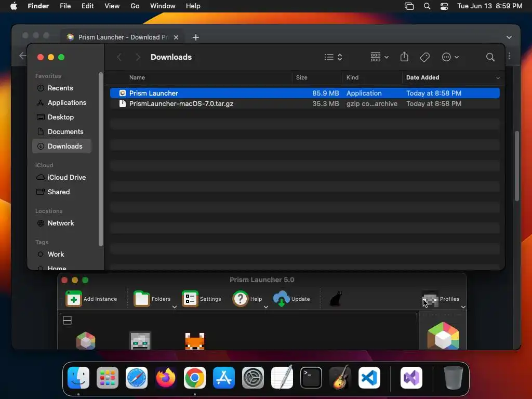Sort by Name column header

coord(137,77)
